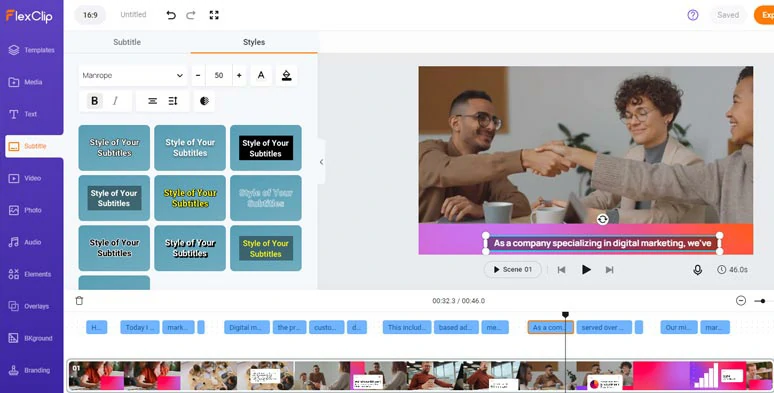The width and height of the screenshot is (774, 393).
Task: Select yellow text on dark box style
Action: (x=266, y=248)
